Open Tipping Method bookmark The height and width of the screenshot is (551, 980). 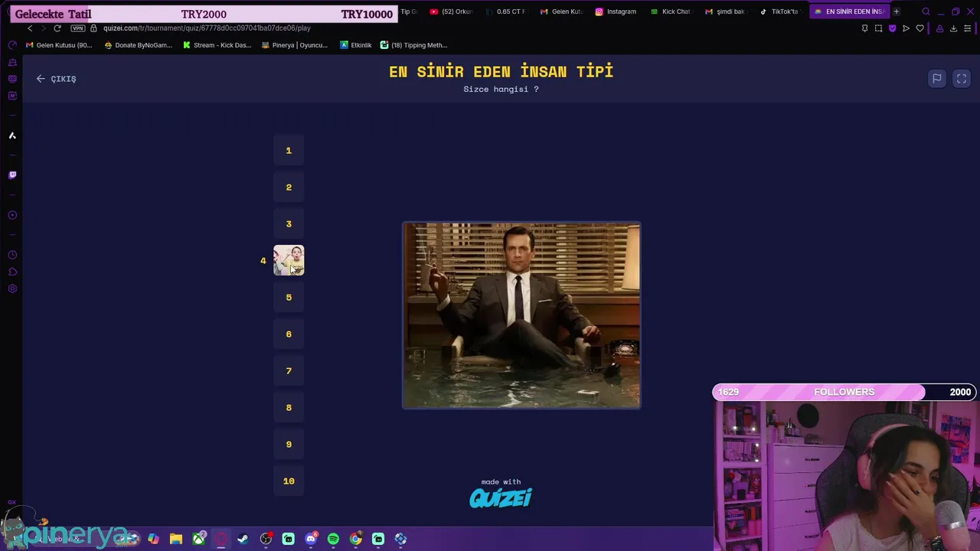pyautogui.click(x=413, y=45)
